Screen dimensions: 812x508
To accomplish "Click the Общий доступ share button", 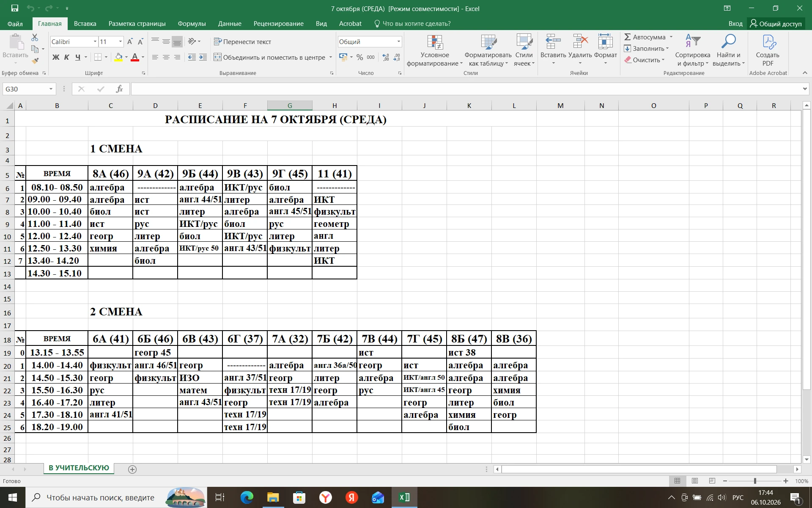I will [776, 24].
